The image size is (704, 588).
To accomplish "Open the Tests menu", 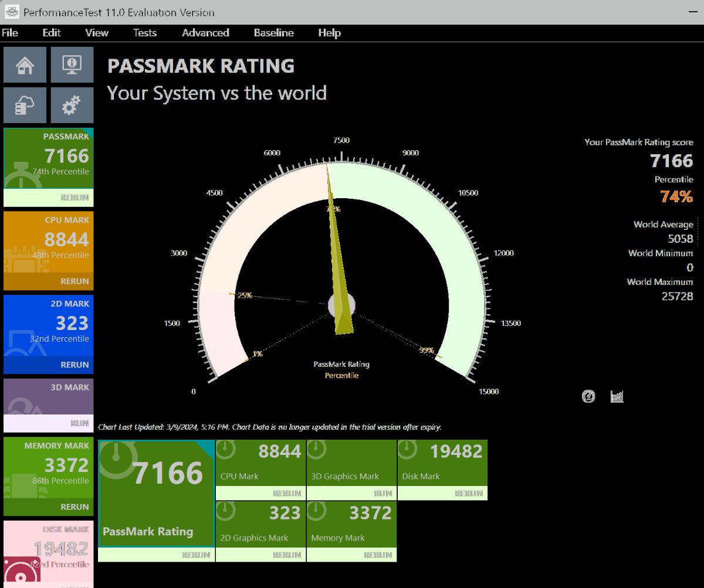I will [x=144, y=33].
